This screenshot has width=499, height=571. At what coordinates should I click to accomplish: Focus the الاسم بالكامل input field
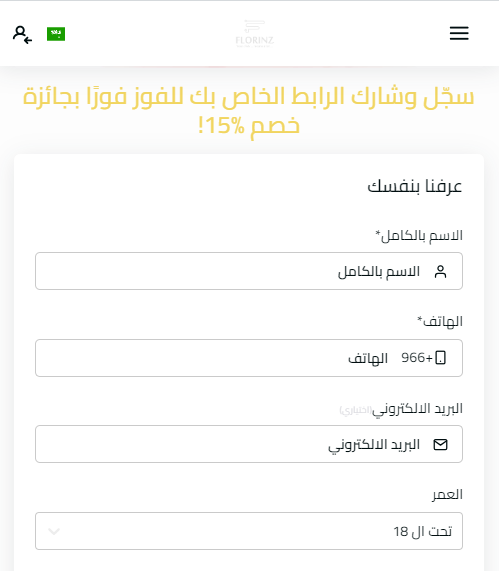tap(249, 271)
